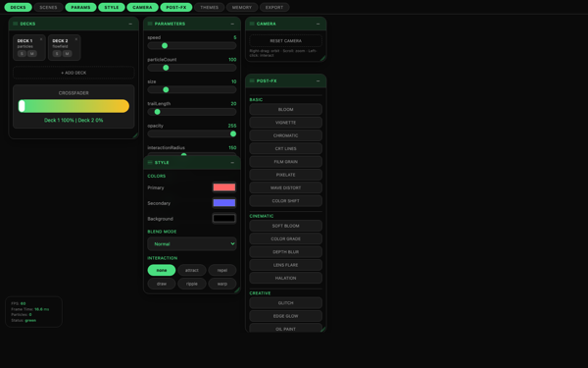Screen dimensions: 588x368
Task: Collapse the Style panel with minus icon
Action: [232, 163]
